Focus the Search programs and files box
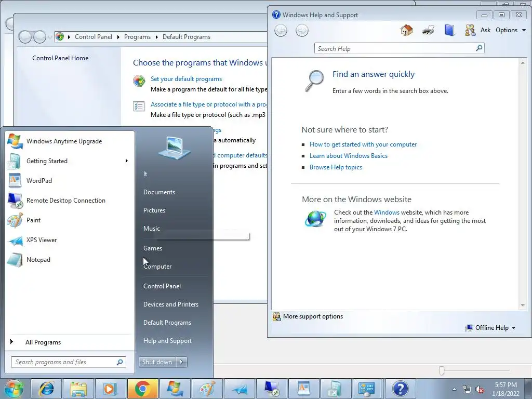 [x=69, y=362]
